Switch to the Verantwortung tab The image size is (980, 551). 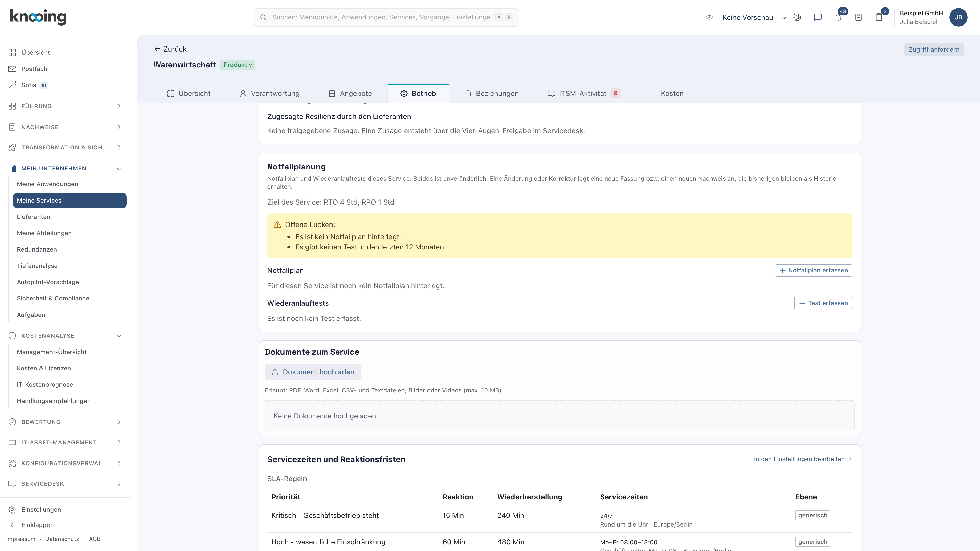click(269, 94)
